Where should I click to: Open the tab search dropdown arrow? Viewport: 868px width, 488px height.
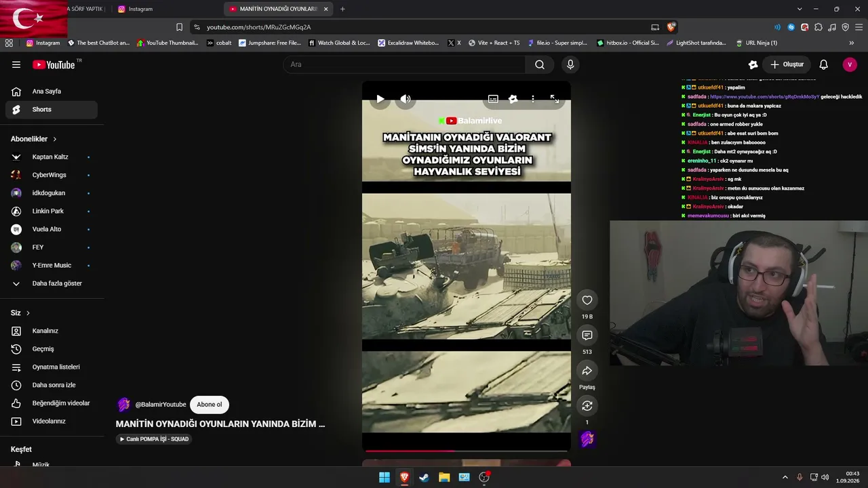[800, 9]
